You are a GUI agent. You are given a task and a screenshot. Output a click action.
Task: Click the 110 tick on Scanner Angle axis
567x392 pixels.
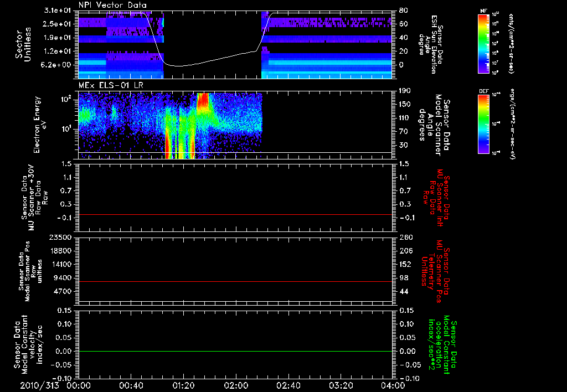[x=405, y=118]
